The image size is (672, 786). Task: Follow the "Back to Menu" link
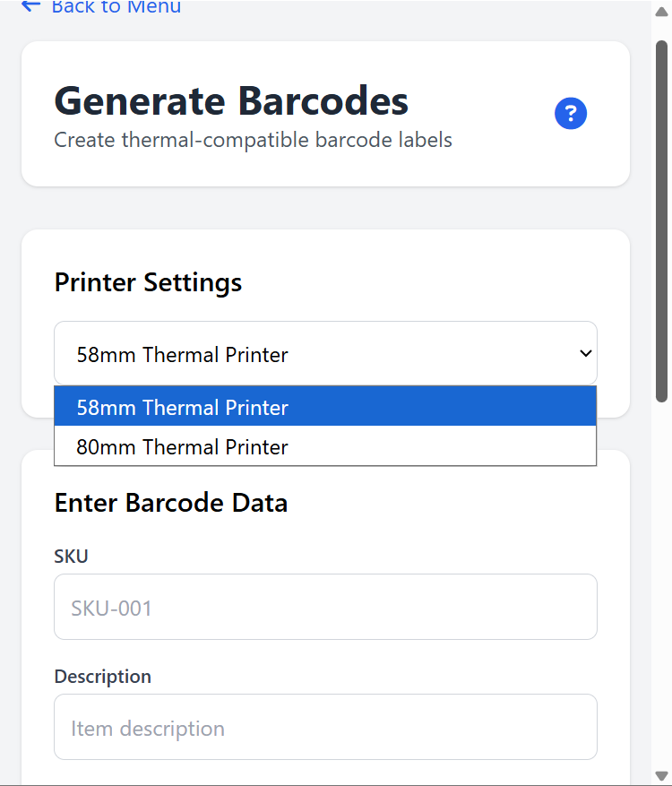click(116, 7)
